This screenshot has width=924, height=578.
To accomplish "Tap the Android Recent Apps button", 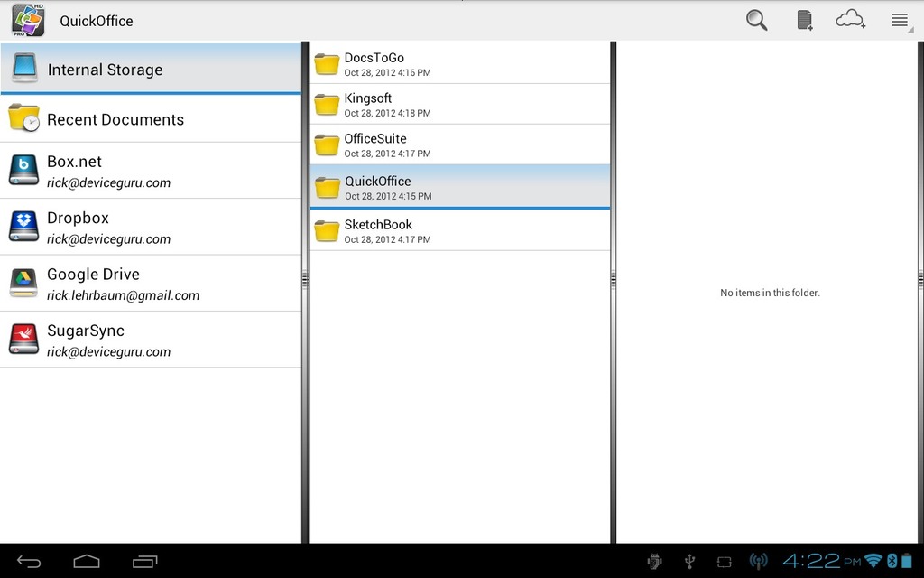I will pyautogui.click(x=145, y=562).
